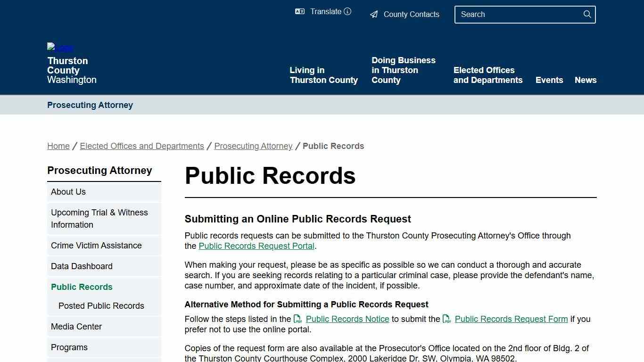Select News in the top navigation
Viewport: 644px width, 362px height.
point(586,80)
